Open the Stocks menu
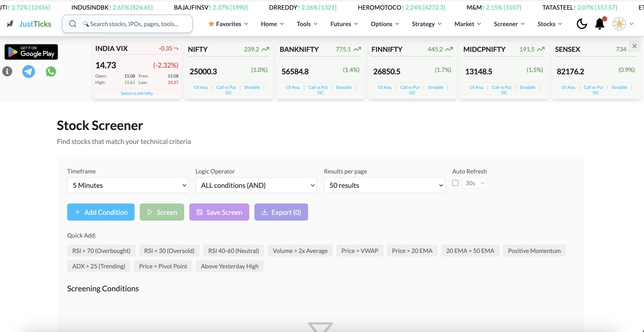Screen dimensions: 644x332 pyautogui.click(x=550, y=24)
